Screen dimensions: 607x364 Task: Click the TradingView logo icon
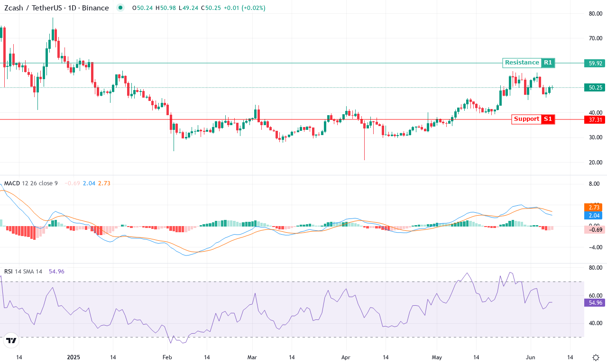pos(11,340)
